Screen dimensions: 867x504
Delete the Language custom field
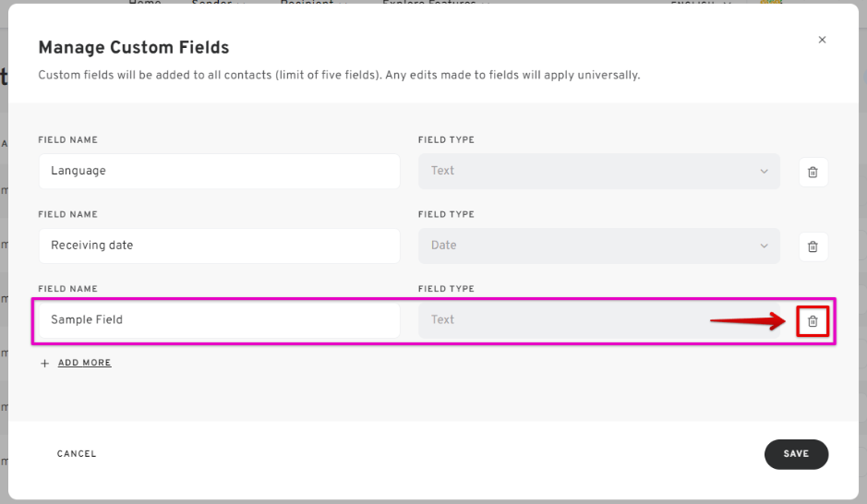813,172
